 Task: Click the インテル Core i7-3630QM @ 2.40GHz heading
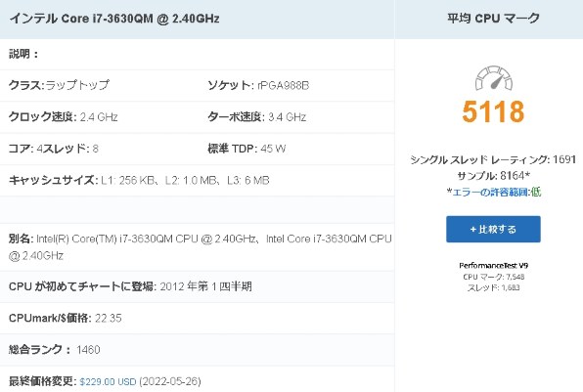(x=114, y=19)
